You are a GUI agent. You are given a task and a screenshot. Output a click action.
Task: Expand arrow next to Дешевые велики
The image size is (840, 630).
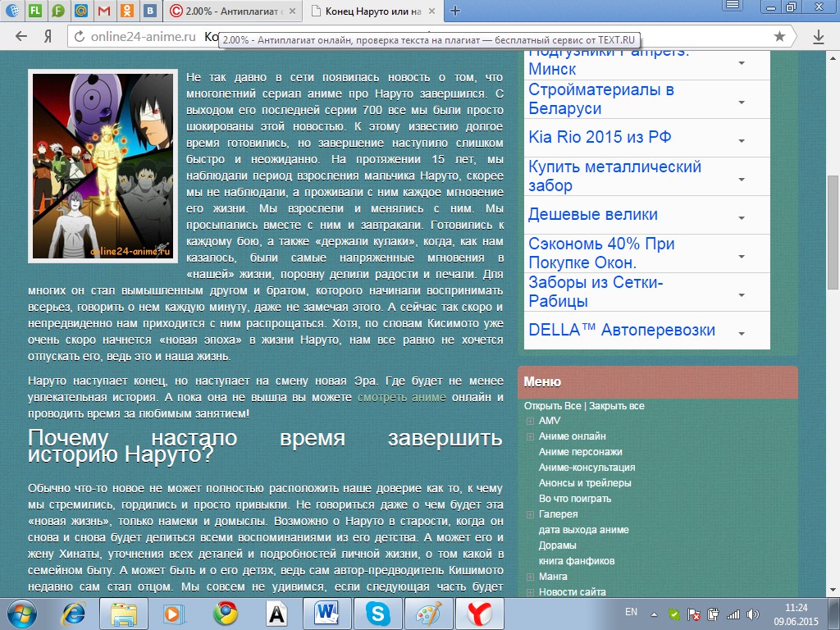tap(742, 218)
